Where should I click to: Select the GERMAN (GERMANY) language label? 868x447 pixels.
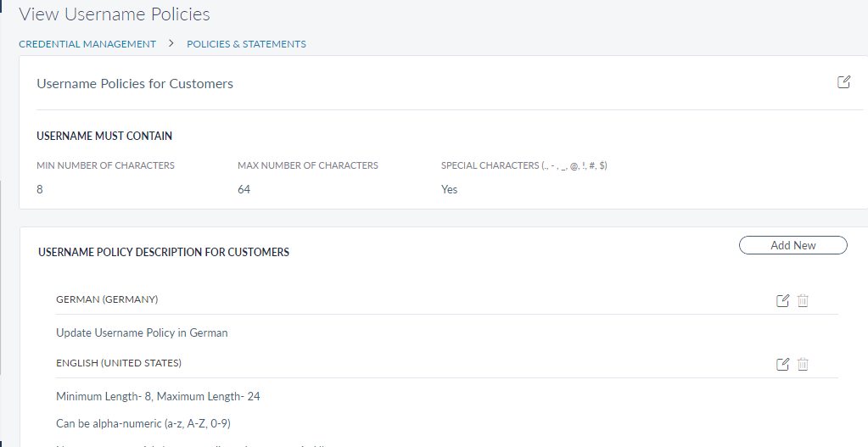pyautogui.click(x=107, y=299)
